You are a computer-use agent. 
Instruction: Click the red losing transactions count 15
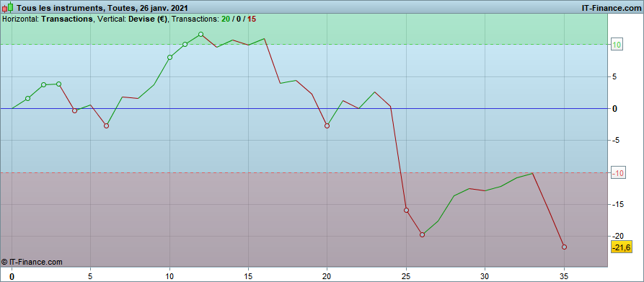[252, 19]
